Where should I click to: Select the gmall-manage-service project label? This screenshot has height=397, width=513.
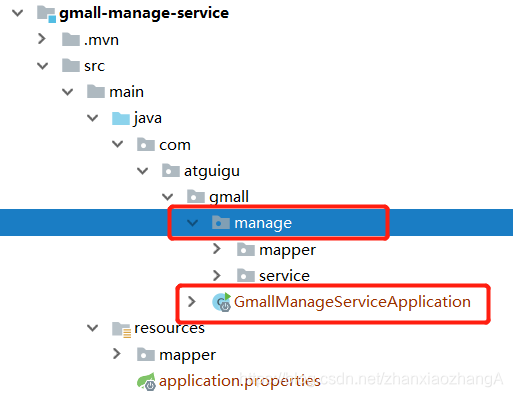[x=144, y=13]
